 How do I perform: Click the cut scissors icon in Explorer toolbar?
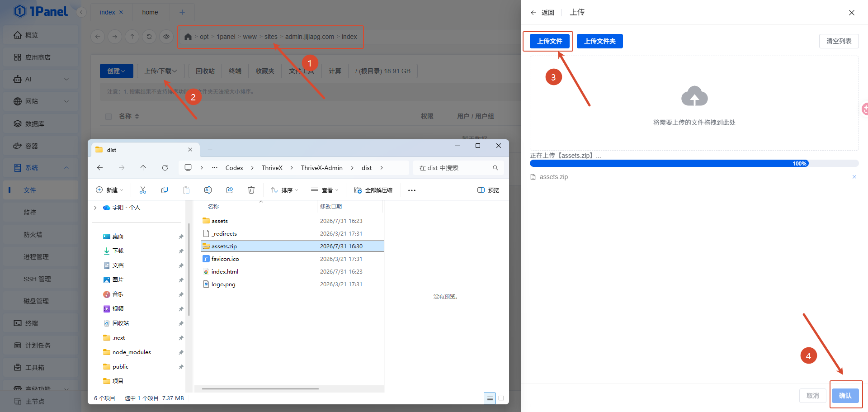[143, 190]
